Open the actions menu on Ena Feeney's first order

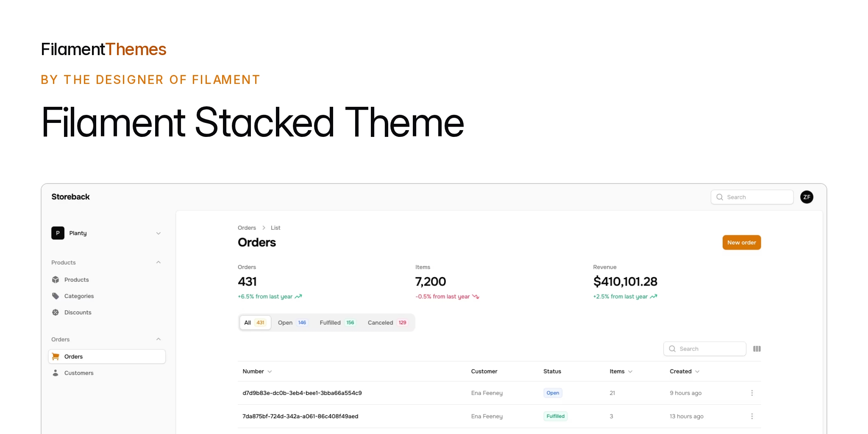point(752,393)
